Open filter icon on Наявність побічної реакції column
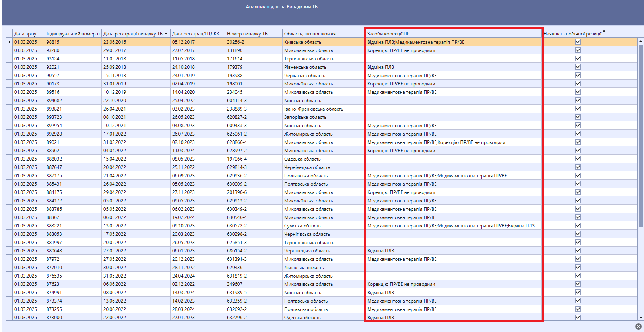The image size is (644, 332). (604, 32)
